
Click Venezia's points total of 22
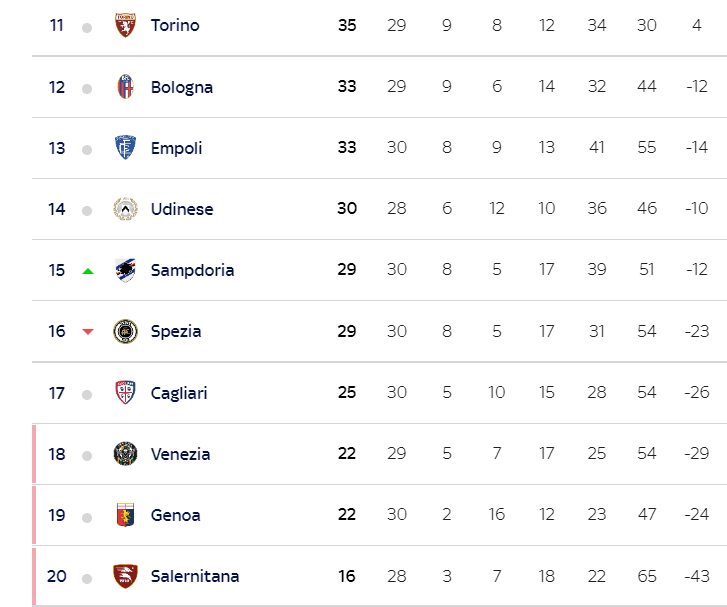click(346, 454)
